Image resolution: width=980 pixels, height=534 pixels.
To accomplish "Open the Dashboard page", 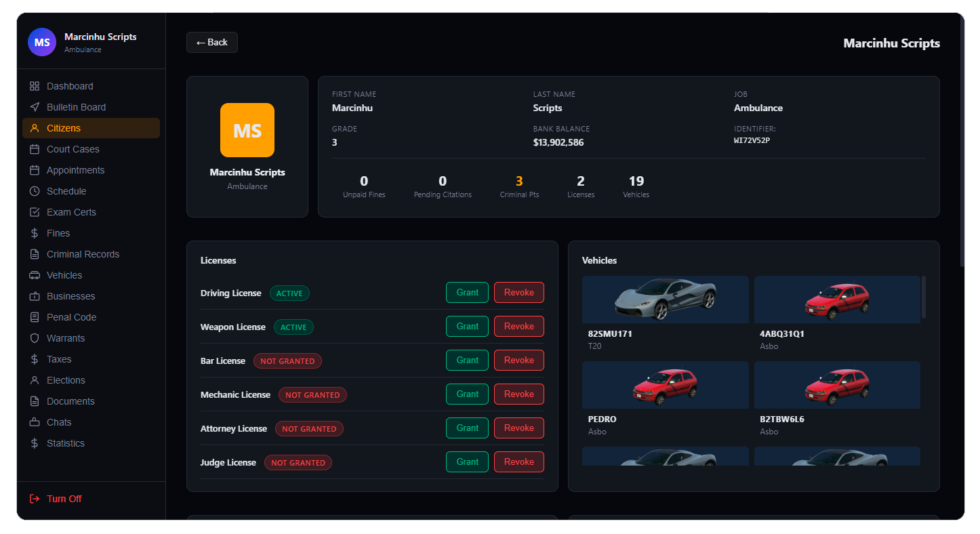I will pos(91,86).
